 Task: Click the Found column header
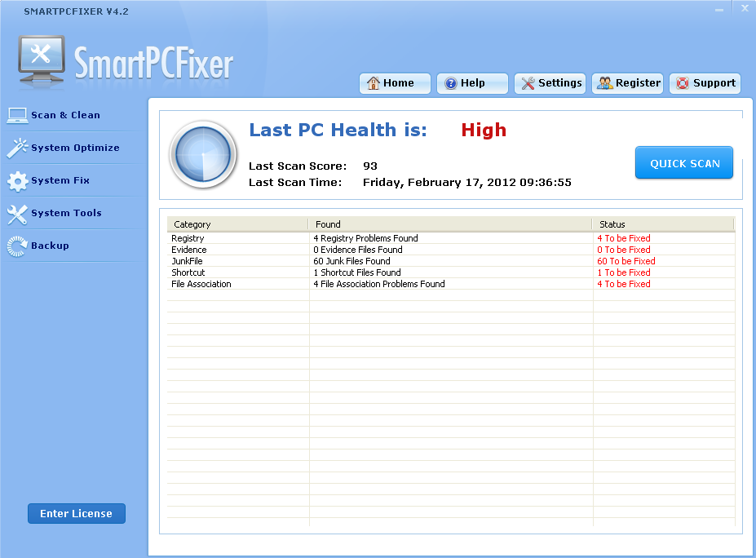tap(449, 224)
